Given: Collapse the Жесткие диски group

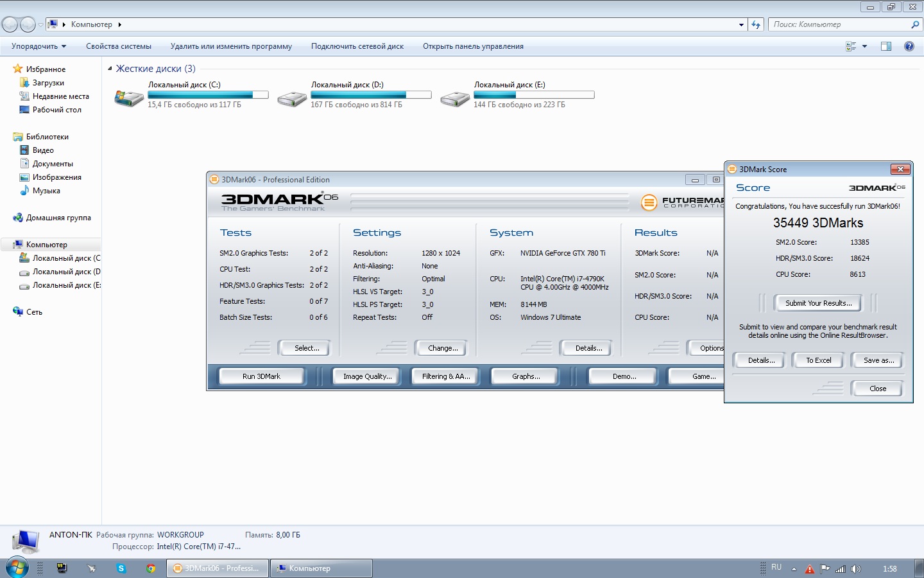Looking at the screenshot, I should pos(110,69).
